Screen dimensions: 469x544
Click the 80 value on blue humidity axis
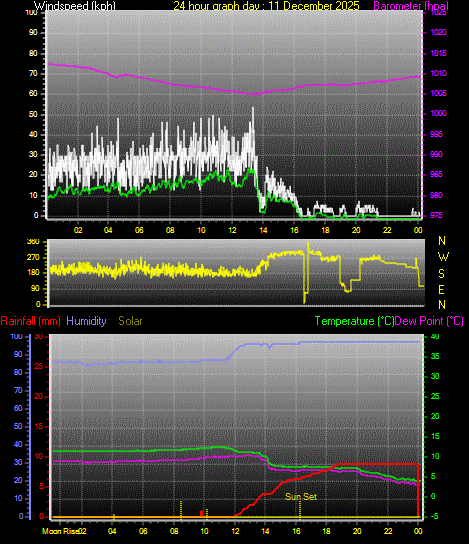pyautogui.click(x=18, y=373)
